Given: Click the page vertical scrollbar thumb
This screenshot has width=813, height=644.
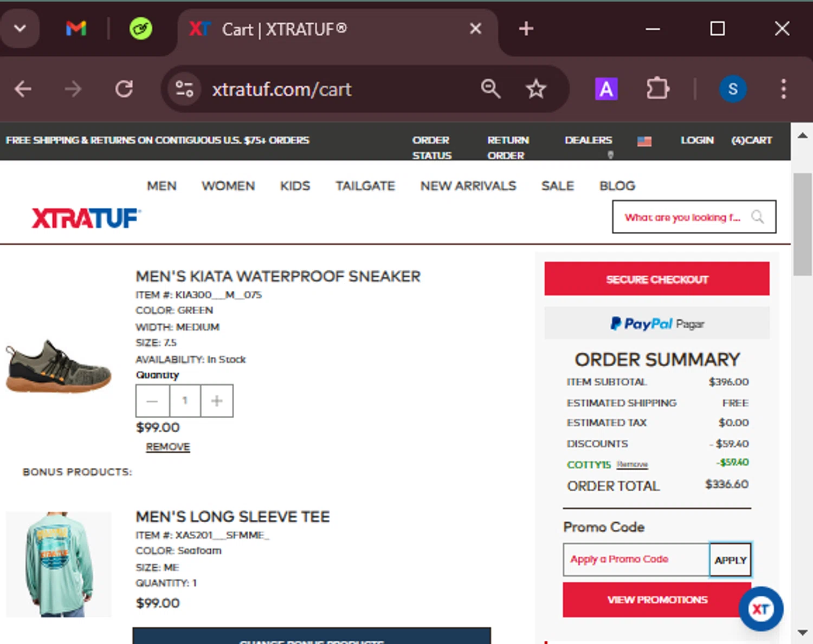Looking at the screenshot, I should (x=802, y=224).
